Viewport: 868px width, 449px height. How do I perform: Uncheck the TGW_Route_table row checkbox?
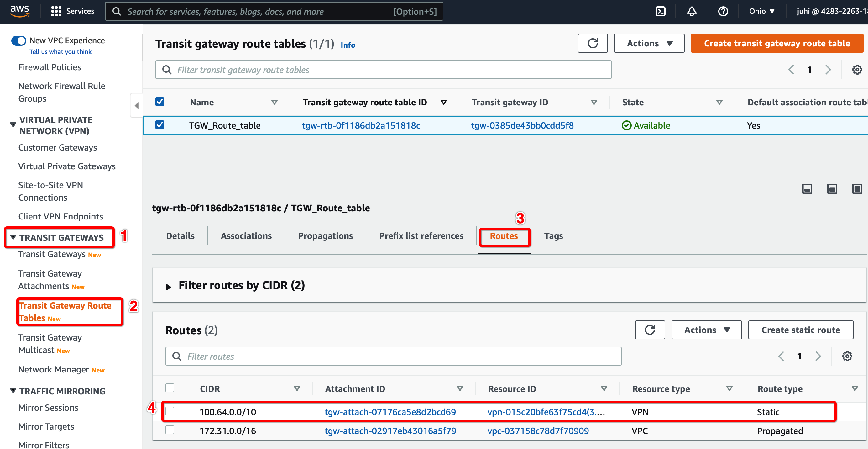tap(160, 125)
